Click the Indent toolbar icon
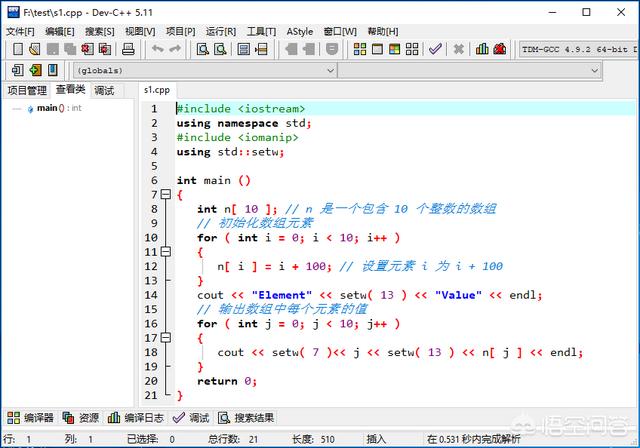640x448 pixels. 291,49
